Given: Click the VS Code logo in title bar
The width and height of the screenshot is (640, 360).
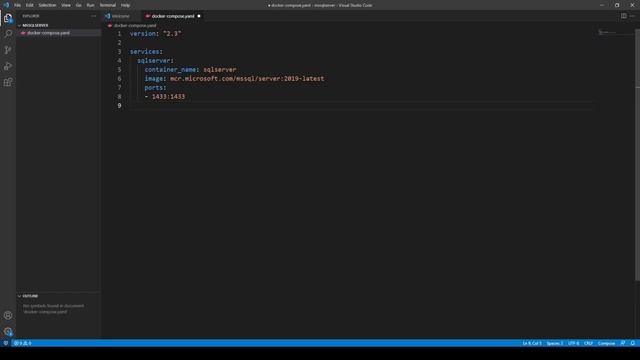Looking at the screenshot, I should [x=6, y=5].
